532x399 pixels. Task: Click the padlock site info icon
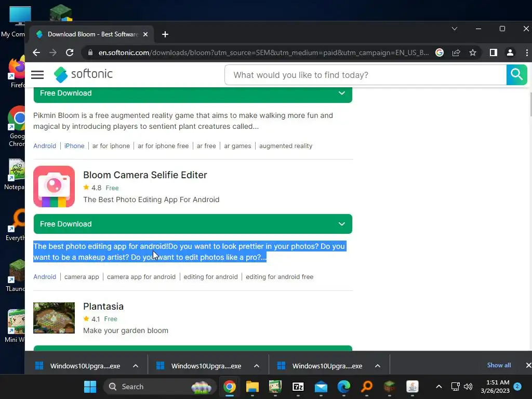point(90,52)
